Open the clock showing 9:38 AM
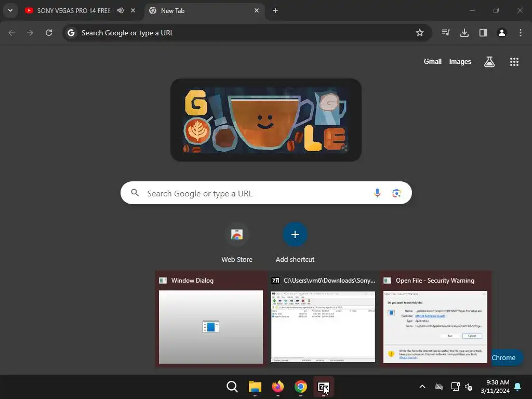Screen dimensions: 532x399 [495, 387]
